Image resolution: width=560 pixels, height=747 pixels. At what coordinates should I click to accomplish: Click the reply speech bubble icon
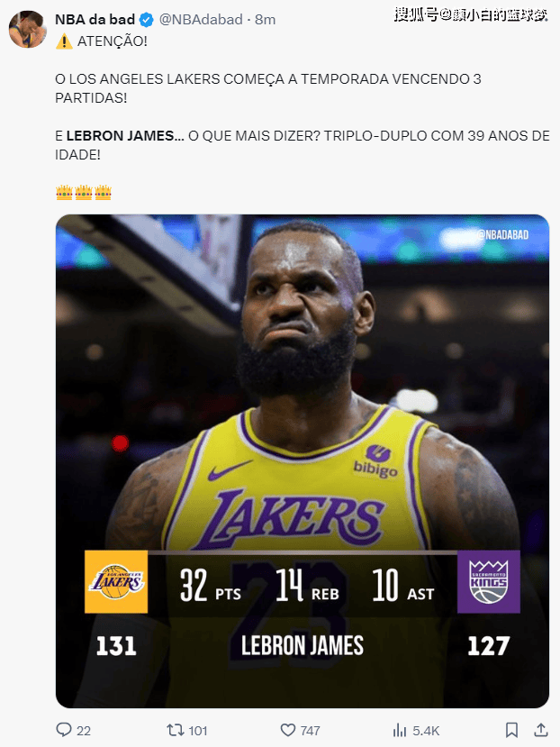(64, 730)
